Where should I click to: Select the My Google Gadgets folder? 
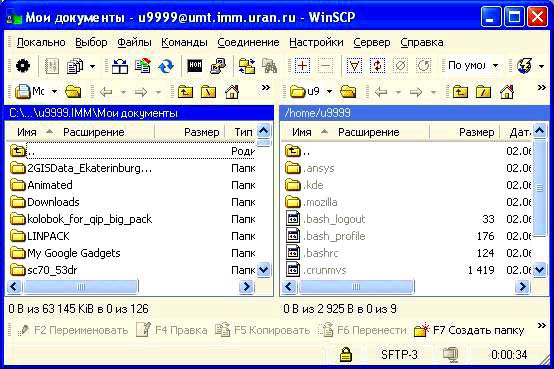[65, 253]
